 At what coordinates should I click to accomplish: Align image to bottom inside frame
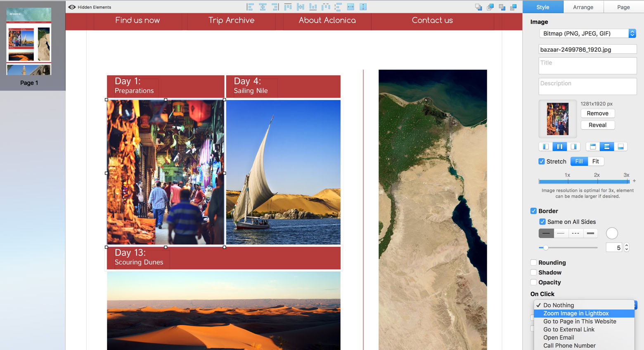[620, 147]
